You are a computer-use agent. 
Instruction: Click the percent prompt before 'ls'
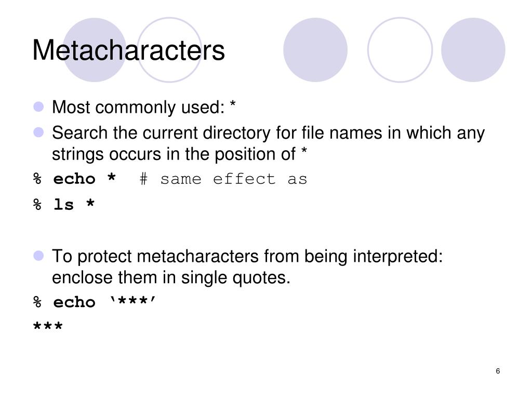37,205
